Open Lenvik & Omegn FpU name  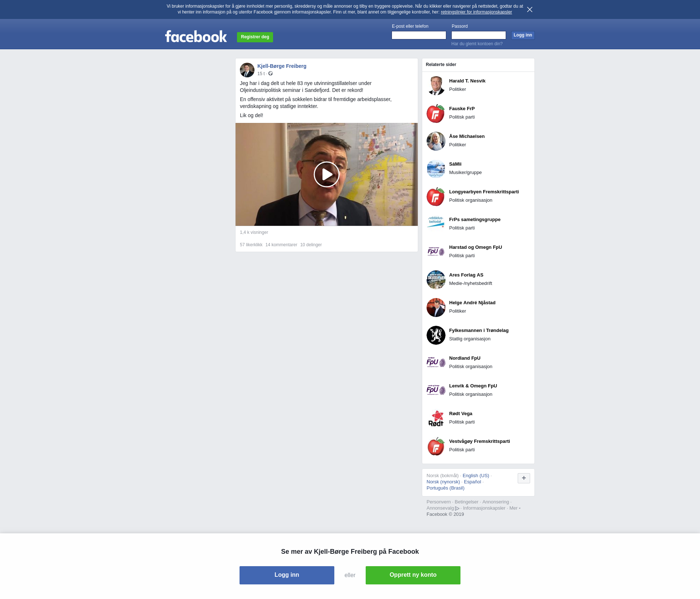click(473, 386)
